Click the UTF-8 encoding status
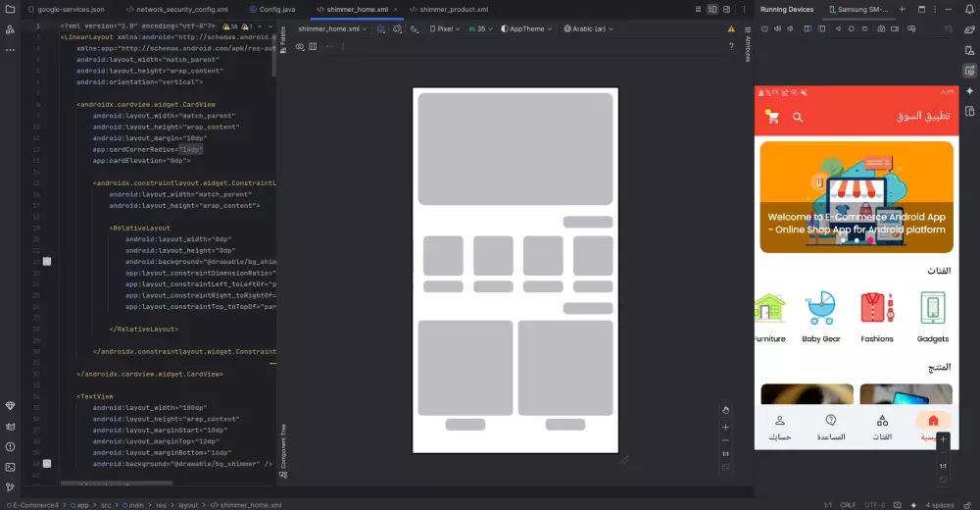Screen dimensions: 980x510 coord(875,505)
